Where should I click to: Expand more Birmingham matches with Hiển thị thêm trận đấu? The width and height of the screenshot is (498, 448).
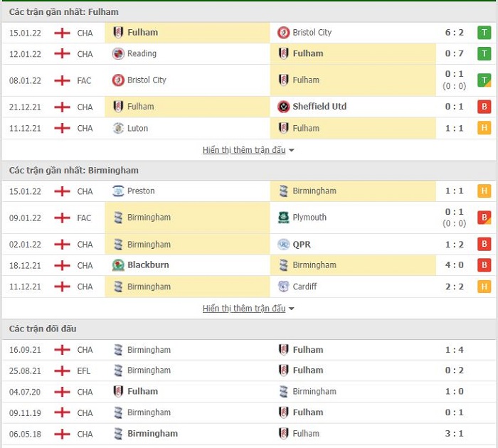point(244,309)
